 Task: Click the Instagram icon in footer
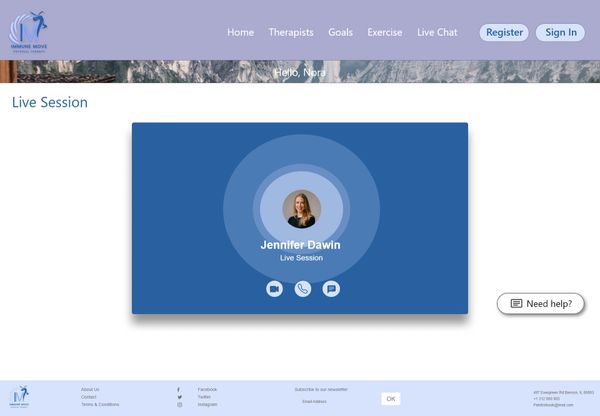tap(180, 405)
